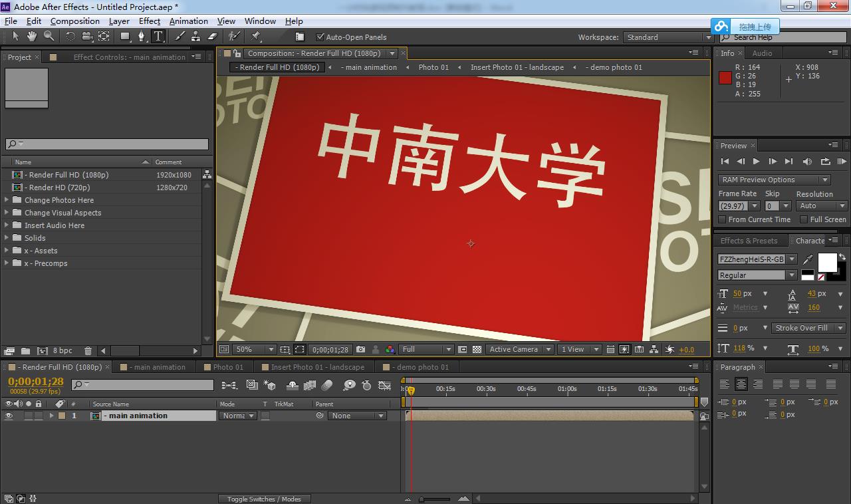This screenshot has height=504, width=851.
Task: Choose the Clone Stamp tool
Action: 196,37
